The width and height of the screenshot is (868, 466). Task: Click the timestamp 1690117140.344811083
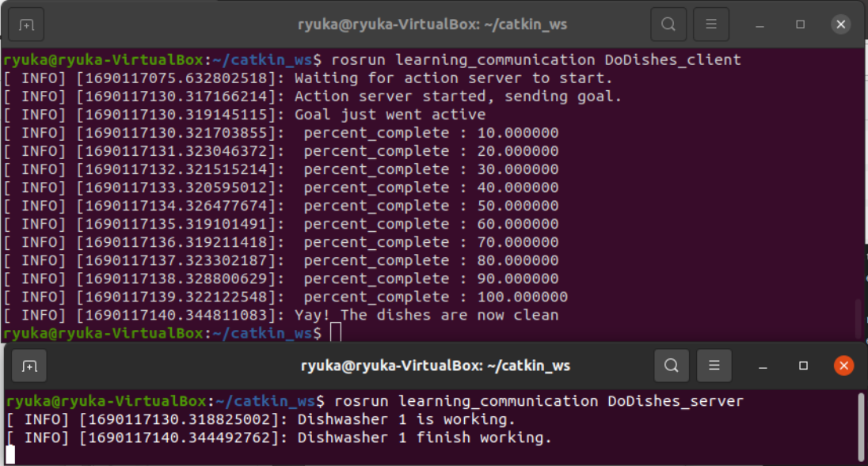(176, 315)
